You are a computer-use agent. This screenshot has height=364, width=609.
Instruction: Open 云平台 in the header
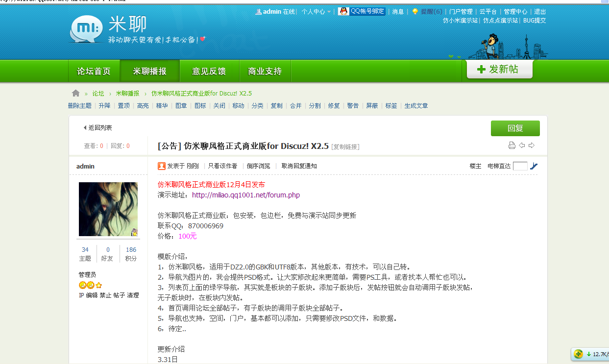(x=488, y=12)
